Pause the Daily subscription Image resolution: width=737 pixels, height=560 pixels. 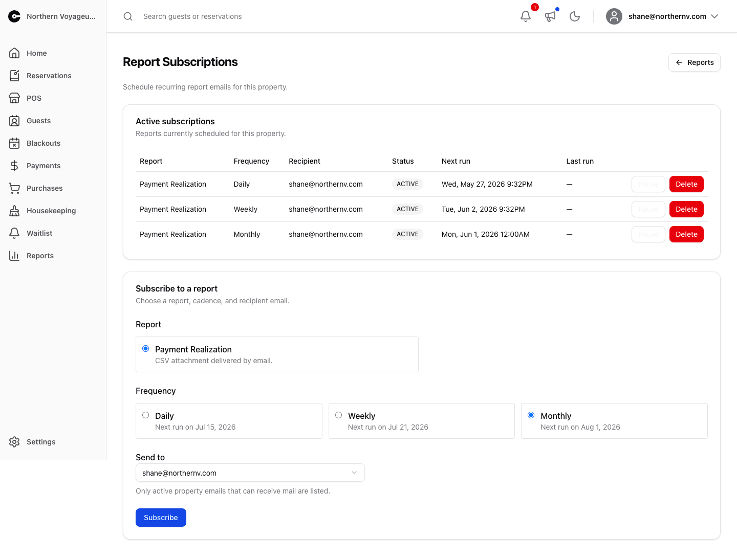coord(648,184)
